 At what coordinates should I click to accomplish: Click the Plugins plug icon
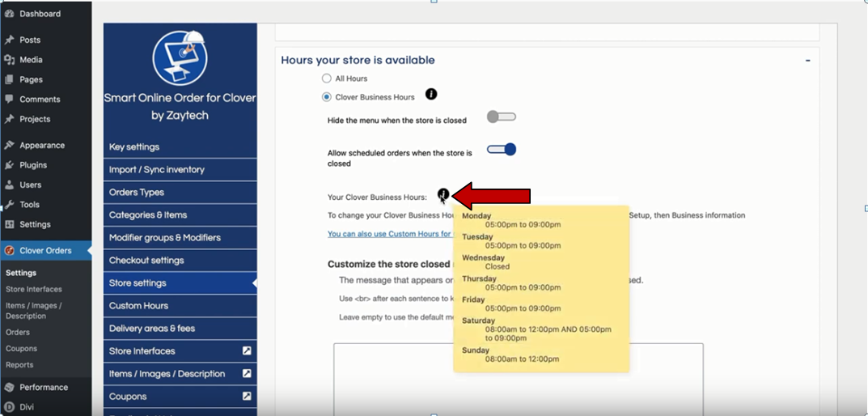pos(9,165)
